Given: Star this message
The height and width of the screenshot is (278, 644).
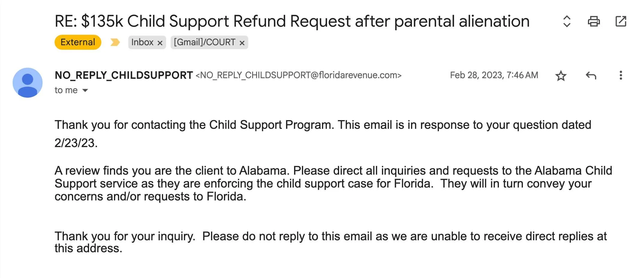Looking at the screenshot, I should tap(561, 75).
